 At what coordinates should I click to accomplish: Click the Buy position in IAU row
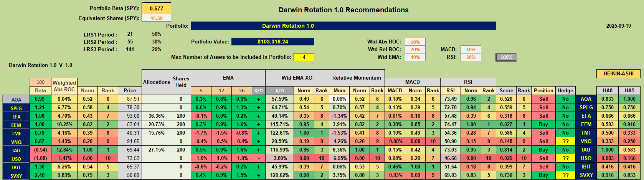click(543, 150)
